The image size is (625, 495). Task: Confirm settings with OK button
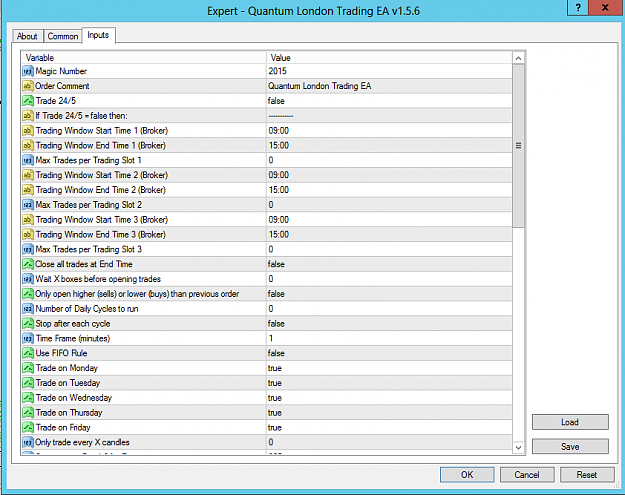[467, 475]
